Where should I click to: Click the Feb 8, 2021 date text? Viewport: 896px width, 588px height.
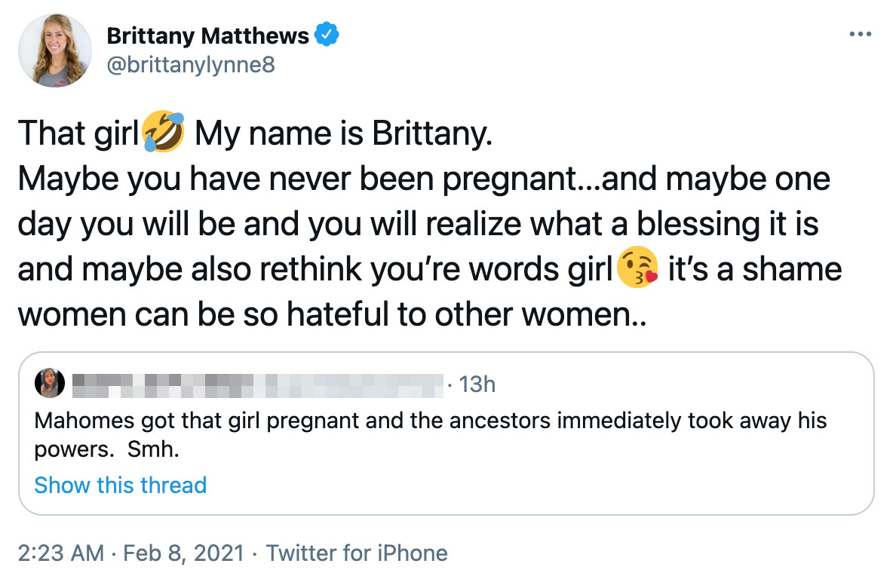(x=185, y=553)
